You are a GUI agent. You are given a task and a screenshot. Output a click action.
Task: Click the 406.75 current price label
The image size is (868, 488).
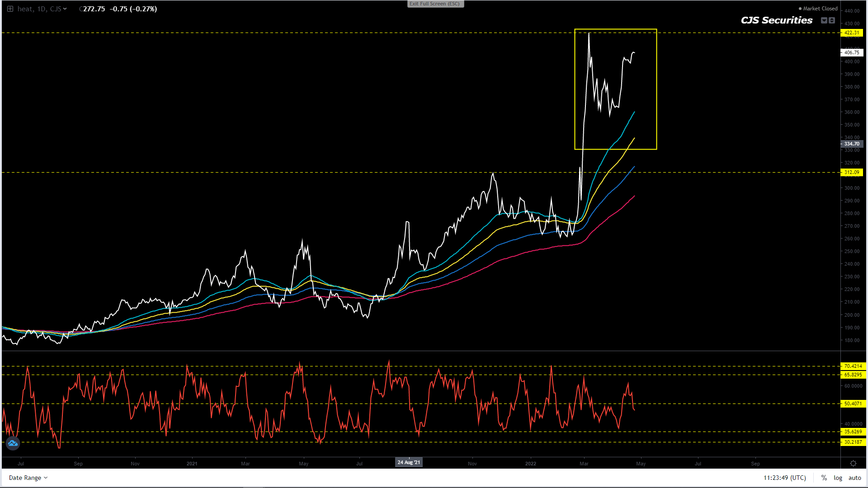tap(852, 52)
